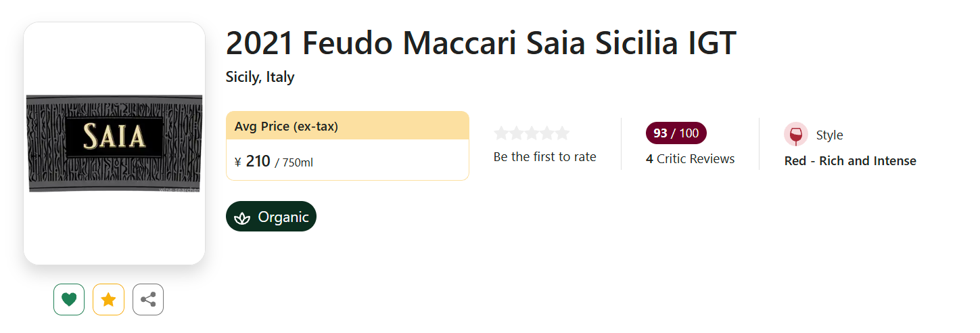Screen dimensions: 980x333
Task: Rate three stars using the middle star
Action: point(532,133)
